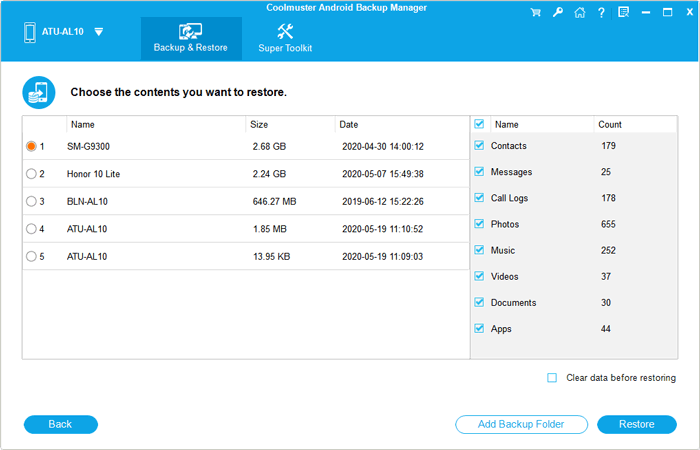700x450 pixels.
Task: Click the 646.27 MB size cell
Action: 275,202
